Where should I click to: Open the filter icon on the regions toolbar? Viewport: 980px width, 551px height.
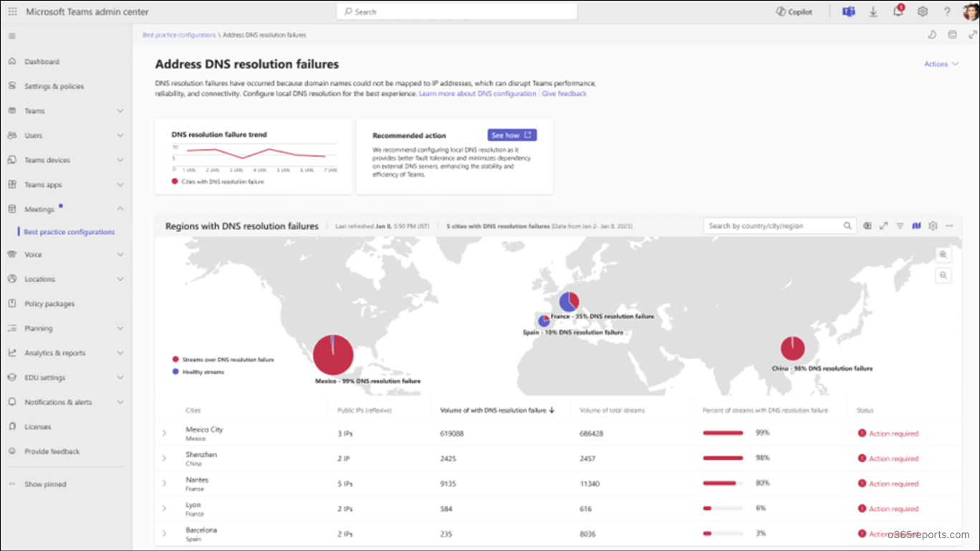click(x=900, y=226)
